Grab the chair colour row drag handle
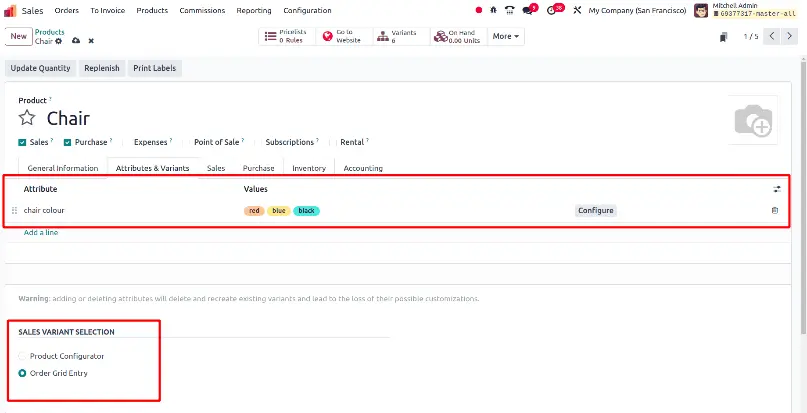Screen dimensions: 807x413 pyautogui.click(x=14, y=210)
